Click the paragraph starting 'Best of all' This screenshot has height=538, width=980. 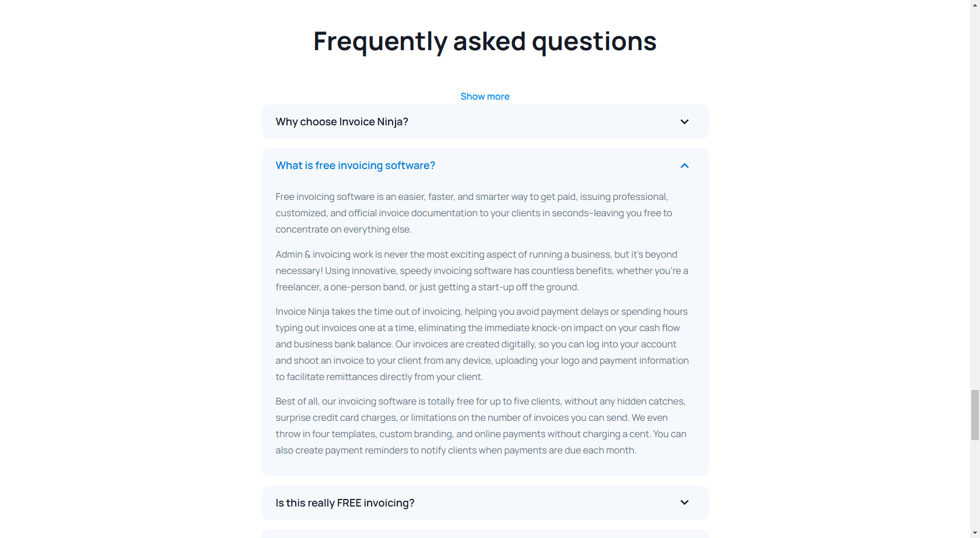[x=481, y=426]
